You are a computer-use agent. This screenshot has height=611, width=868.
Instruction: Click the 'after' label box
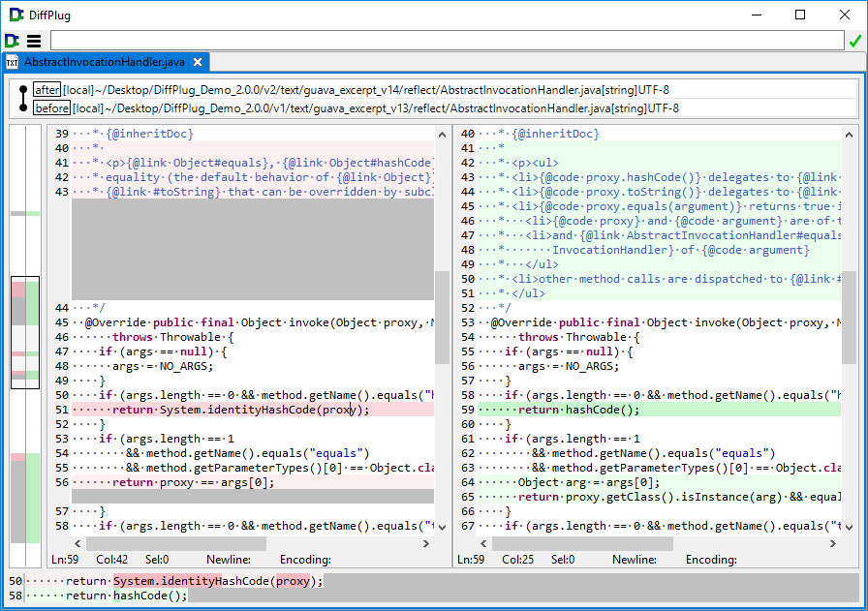(46, 90)
